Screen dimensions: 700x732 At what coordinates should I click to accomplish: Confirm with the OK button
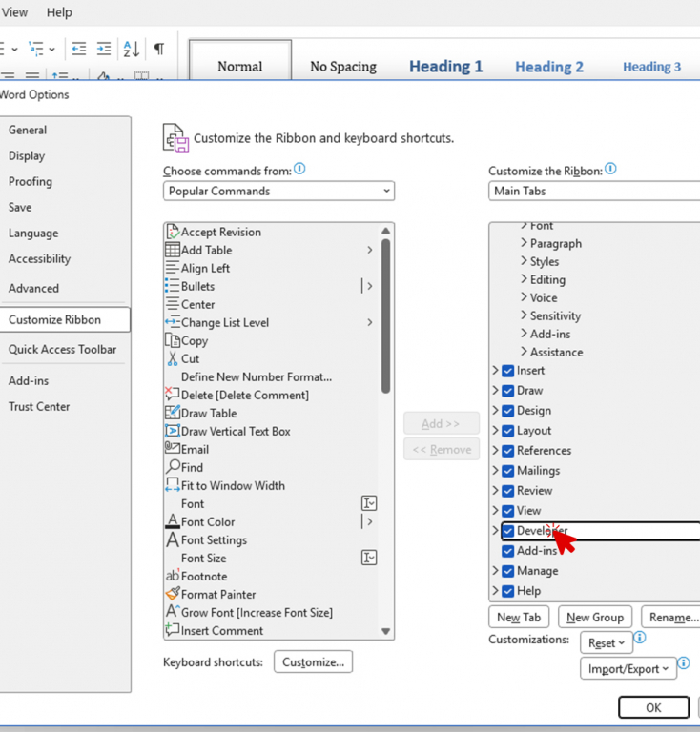[x=654, y=708]
